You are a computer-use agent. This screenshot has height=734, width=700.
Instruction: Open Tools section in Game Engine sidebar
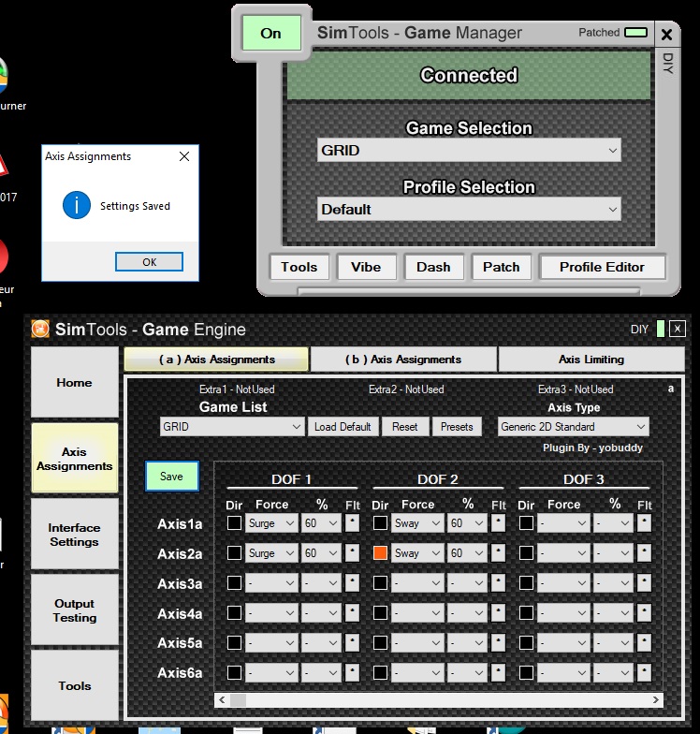pyautogui.click(x=75, y=685)
